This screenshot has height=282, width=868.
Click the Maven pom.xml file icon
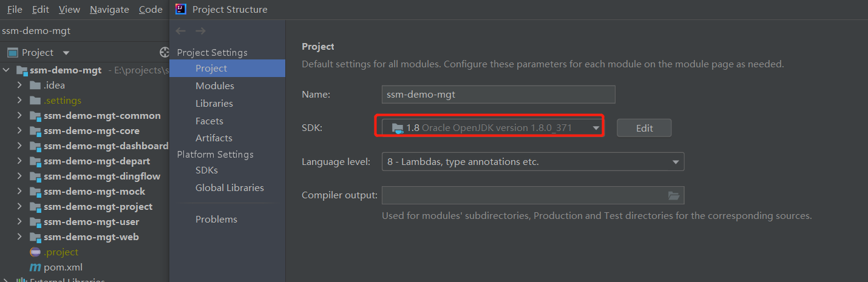coord(35,267)
